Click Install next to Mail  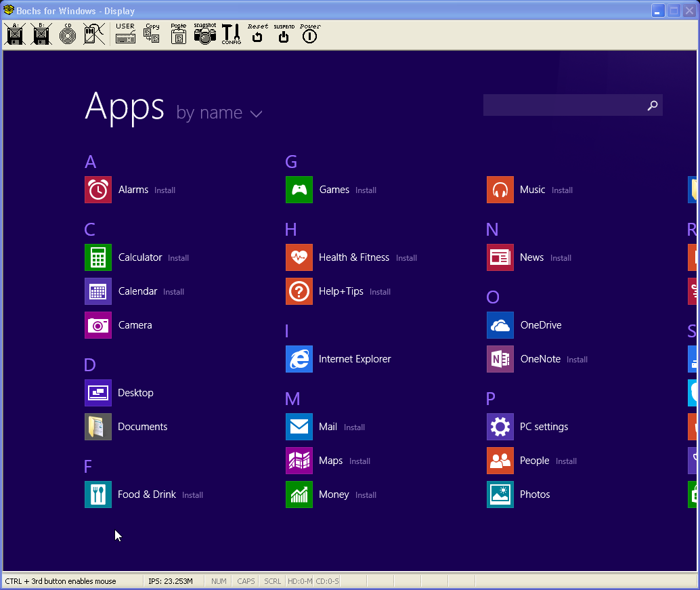point(355,427)
